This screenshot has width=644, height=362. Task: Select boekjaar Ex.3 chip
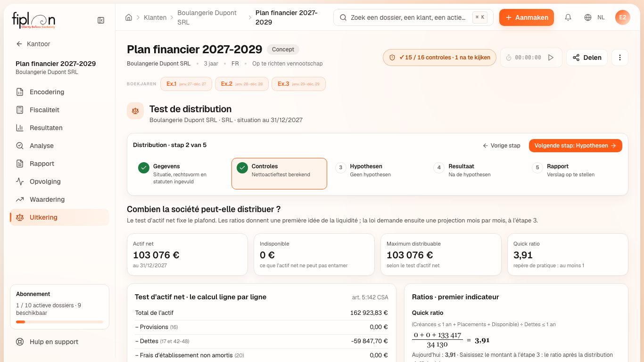(x=298, y=84)
